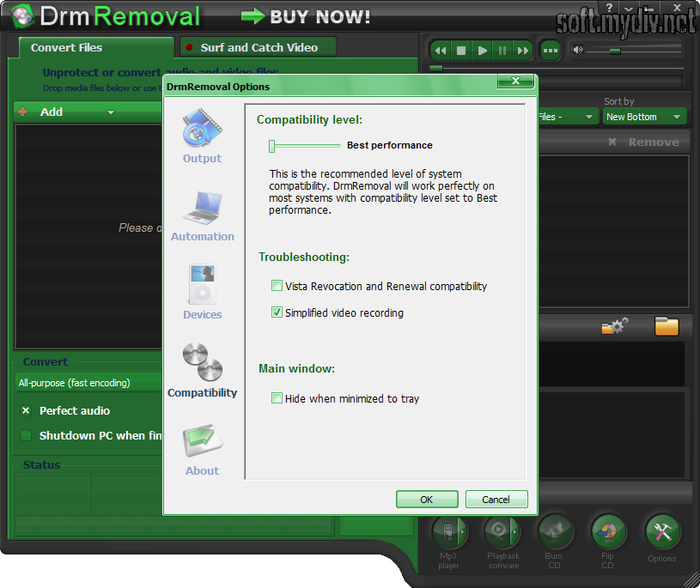
Task: Switch to Surf and Catch Video tab
Action: click(x=258, y=47)
